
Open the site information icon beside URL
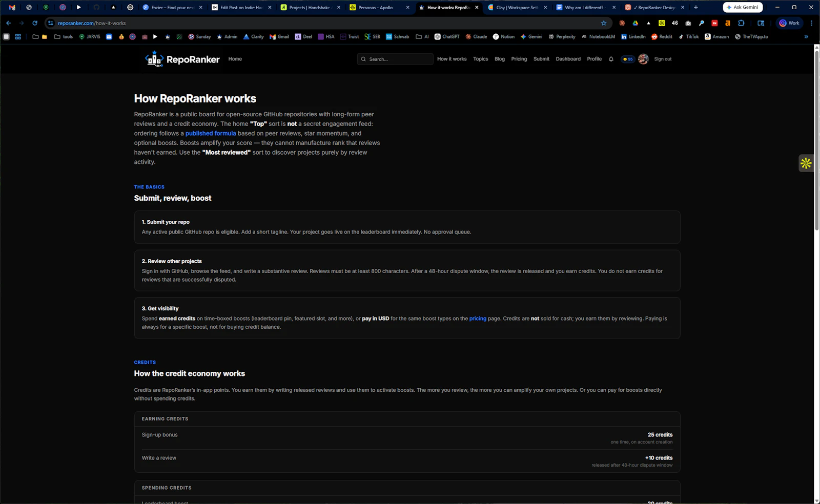pyautogui.click(x=50, y=23)
